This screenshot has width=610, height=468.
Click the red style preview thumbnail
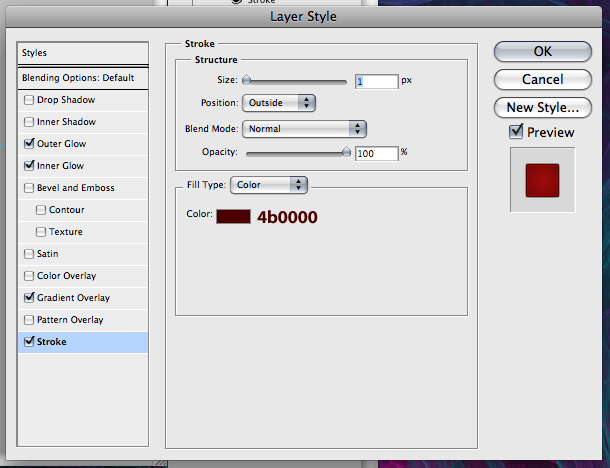[x=542, y=180]
